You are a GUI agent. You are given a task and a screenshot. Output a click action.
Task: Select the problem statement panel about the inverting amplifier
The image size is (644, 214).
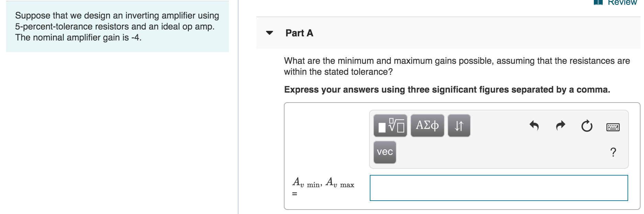click(117, 26)
